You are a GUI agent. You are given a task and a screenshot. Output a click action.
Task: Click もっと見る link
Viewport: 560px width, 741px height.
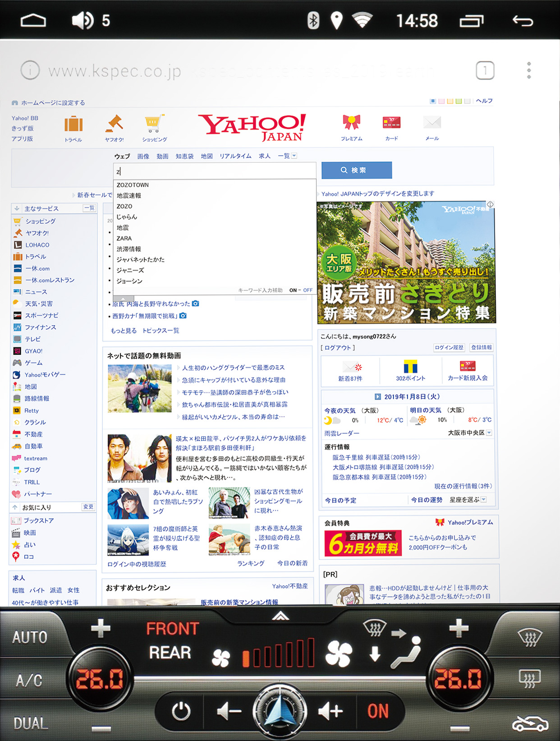tap(124, 331)
